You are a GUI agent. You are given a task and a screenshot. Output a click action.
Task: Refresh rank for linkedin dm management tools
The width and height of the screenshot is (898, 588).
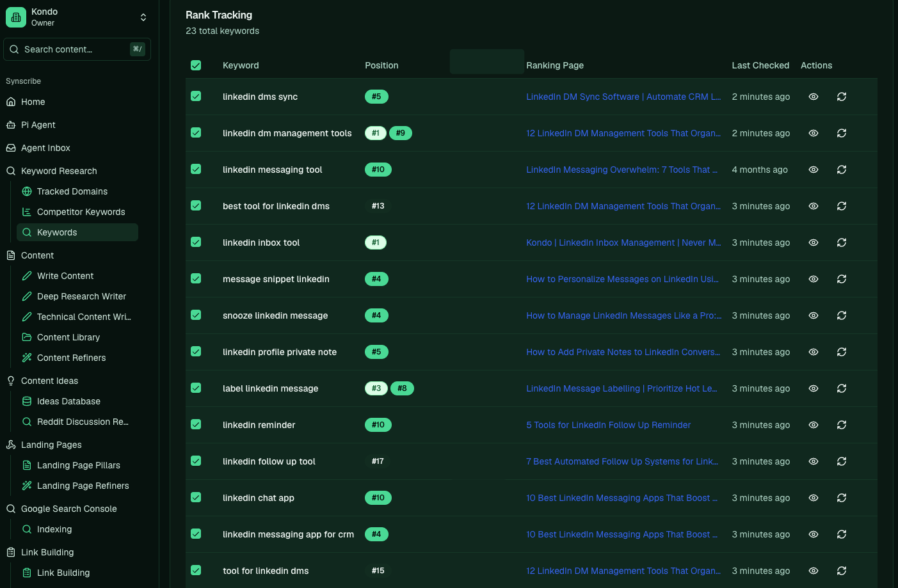coord(842,133)
